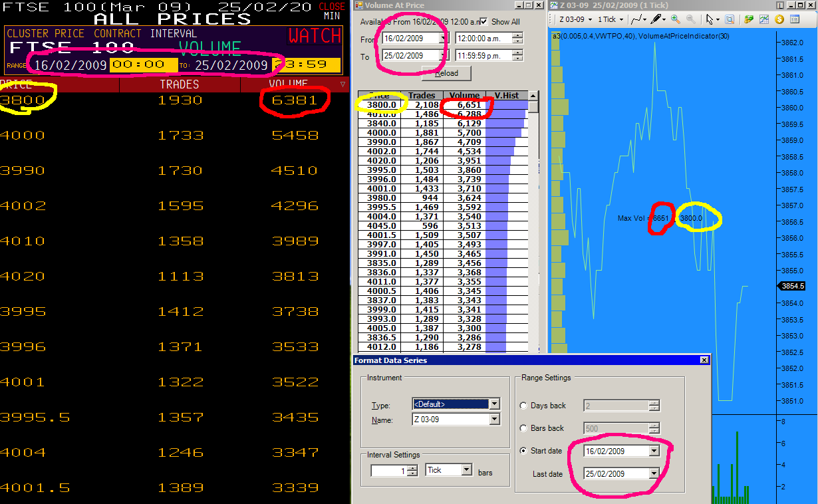Image resolution: width=818 pixels, height=504 pixels.
Task: Click the chart window title icon
Action: click(554, 5)
